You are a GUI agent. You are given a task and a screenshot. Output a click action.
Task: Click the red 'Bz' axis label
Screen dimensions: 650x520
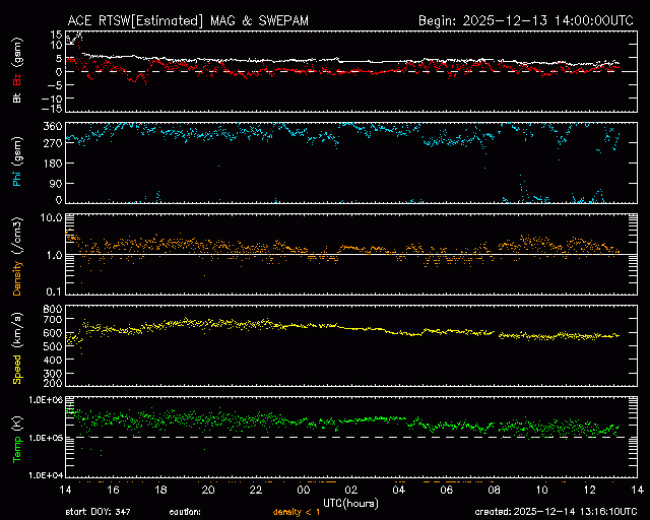click(17, 80)
